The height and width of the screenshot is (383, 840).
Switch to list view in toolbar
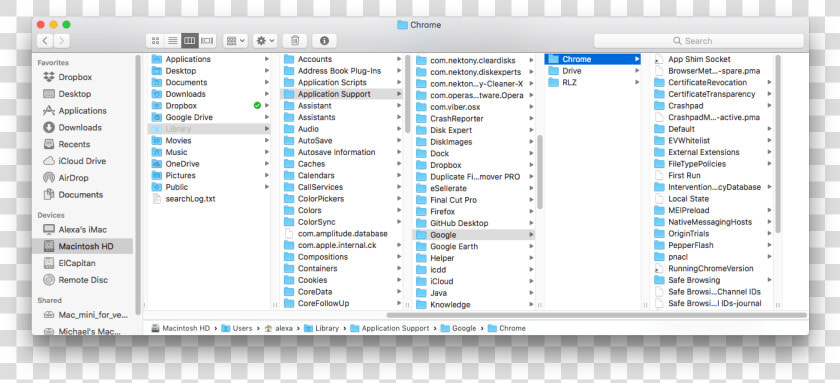(x=172, y=41)
